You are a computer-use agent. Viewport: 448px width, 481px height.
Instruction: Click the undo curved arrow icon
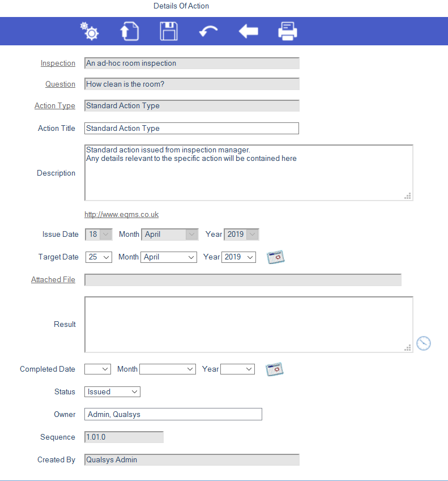point(208,32)
